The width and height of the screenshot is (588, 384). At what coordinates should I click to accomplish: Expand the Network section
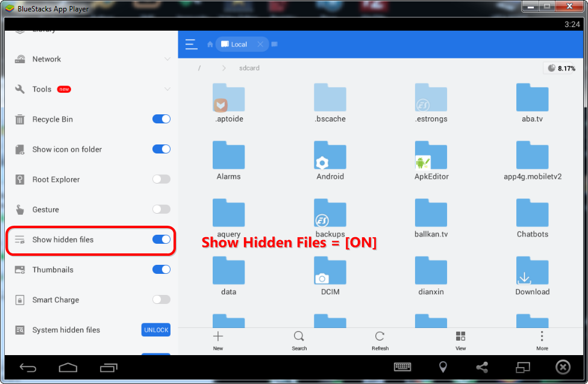click(167, 59)
